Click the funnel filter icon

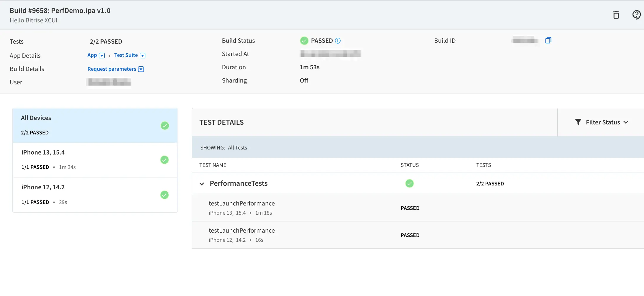click(x=578, y=122)
